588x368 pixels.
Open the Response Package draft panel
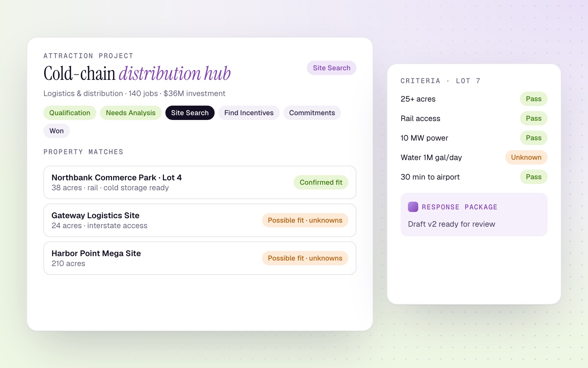474,215
